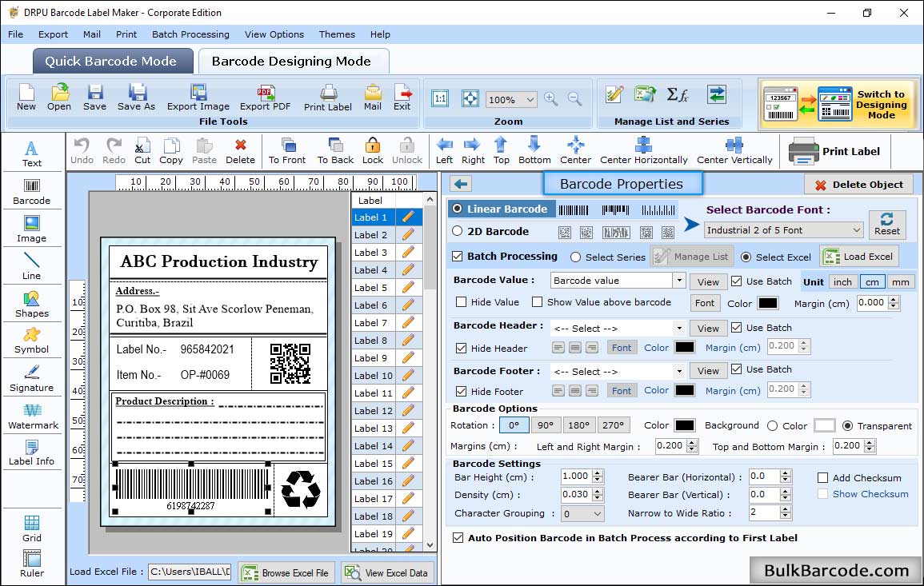Open the formula series (Σfx) tool

tap(677, 94)
